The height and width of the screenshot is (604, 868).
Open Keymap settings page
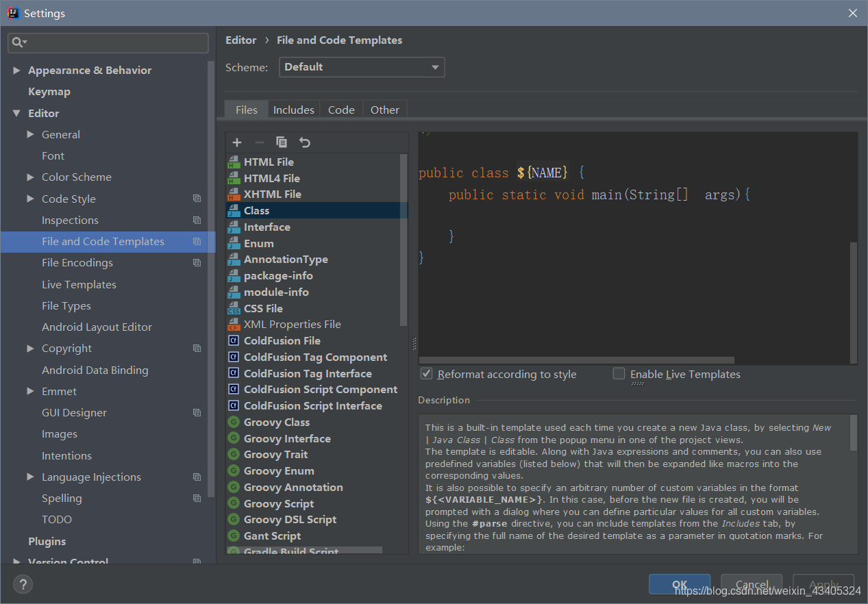(49, 92)
